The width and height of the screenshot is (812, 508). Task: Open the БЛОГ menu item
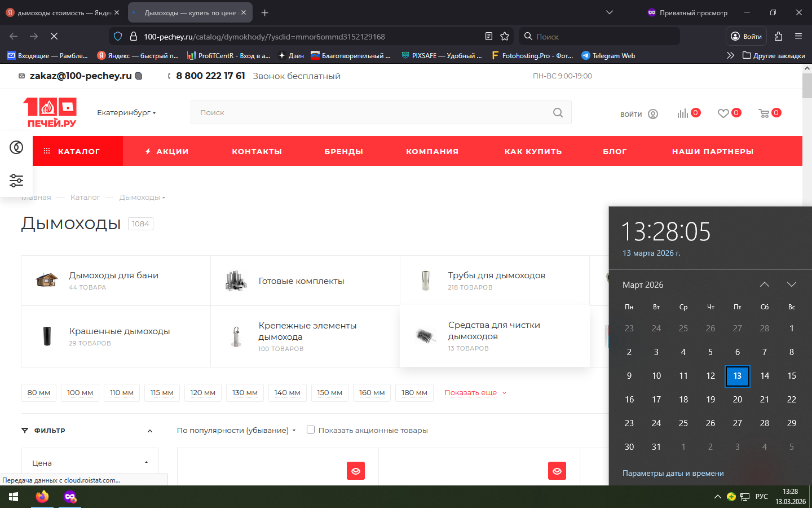[615, 151]
